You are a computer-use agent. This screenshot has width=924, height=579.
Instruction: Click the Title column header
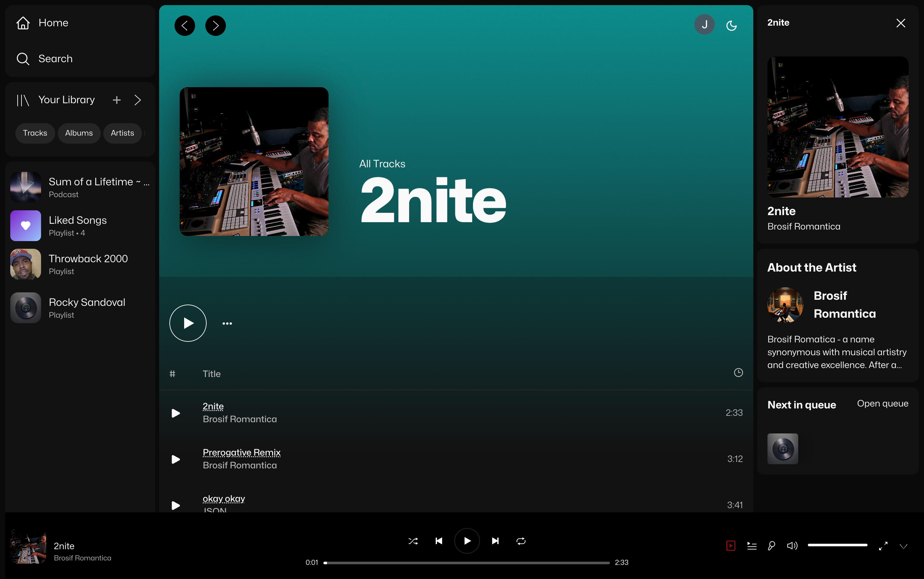211,374
